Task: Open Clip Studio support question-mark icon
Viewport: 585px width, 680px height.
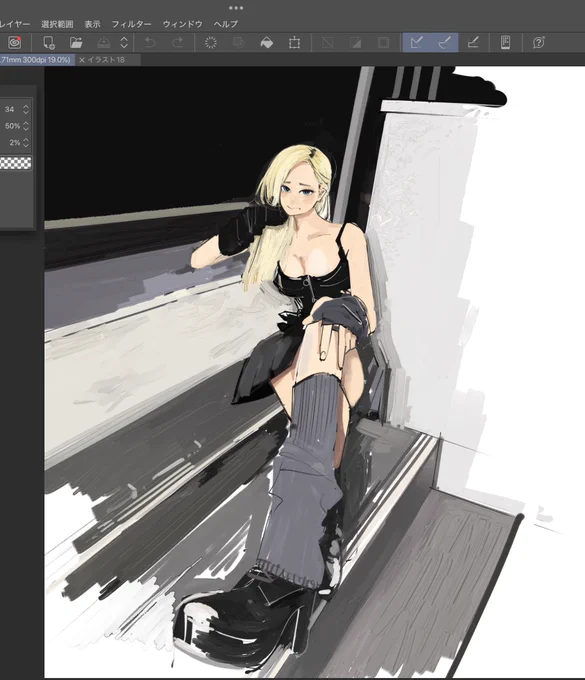Action: tap(539, 42)
